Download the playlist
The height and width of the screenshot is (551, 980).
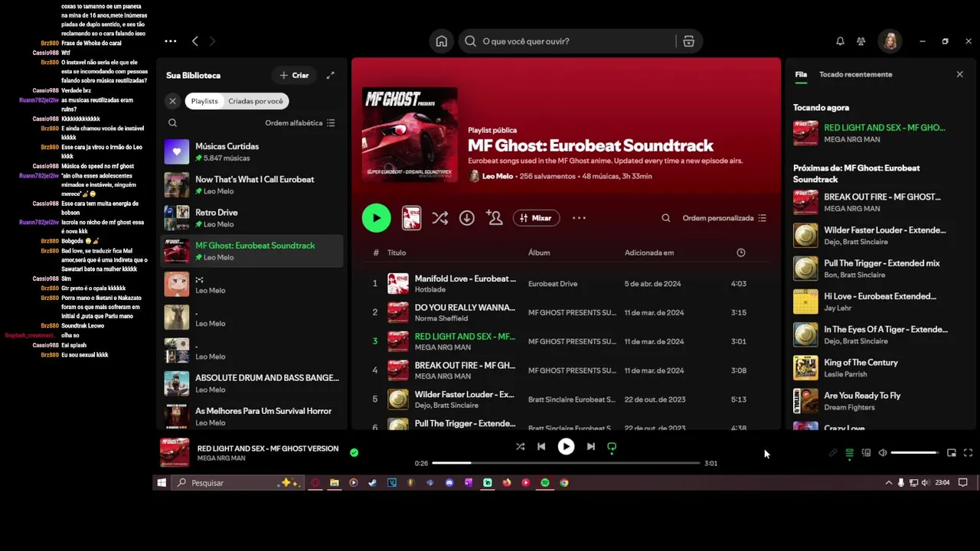click(466, 218)
